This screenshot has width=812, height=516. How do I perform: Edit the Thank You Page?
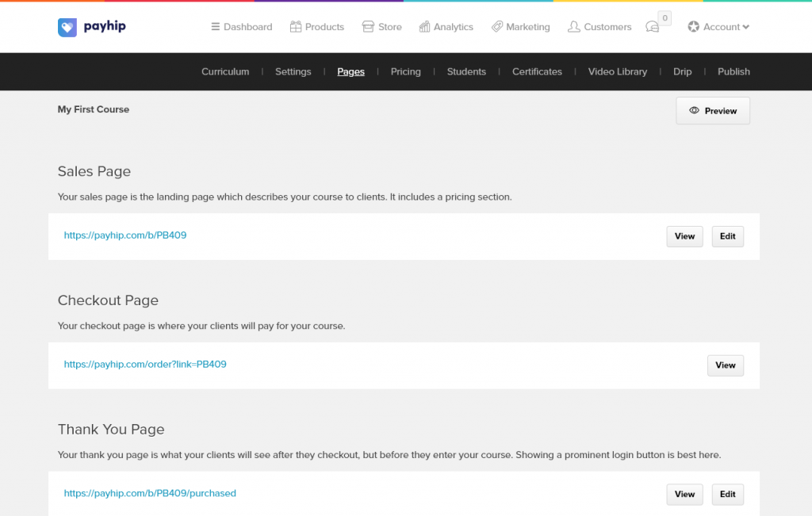(x=727, y=494)
